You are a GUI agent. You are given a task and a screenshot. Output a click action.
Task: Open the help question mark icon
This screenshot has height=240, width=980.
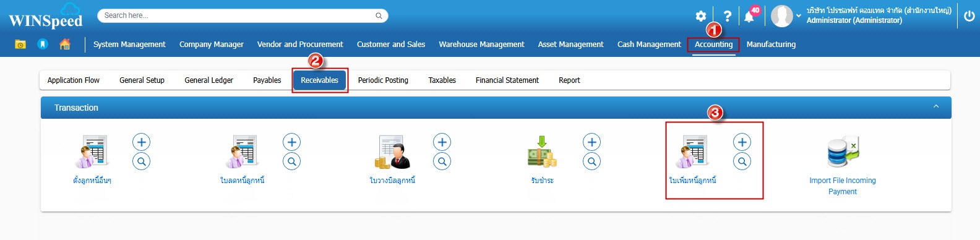(x=728, y=16)
